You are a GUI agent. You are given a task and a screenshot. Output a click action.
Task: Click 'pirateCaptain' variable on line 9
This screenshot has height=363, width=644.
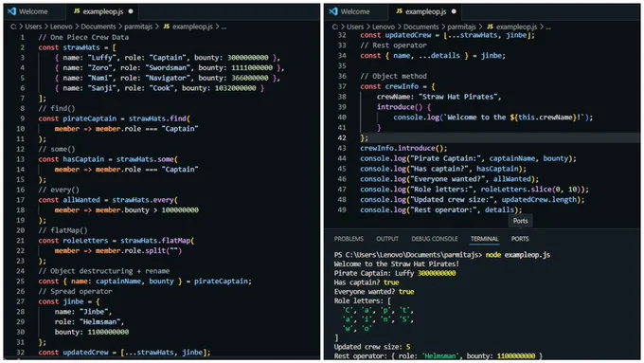tap(90, 118)
